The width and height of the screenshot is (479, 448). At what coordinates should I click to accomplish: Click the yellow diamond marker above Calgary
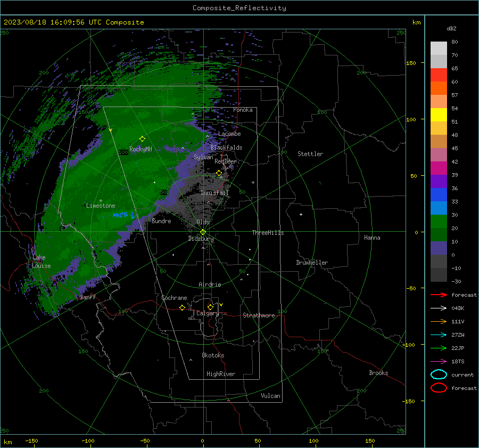tap(210, 307)
